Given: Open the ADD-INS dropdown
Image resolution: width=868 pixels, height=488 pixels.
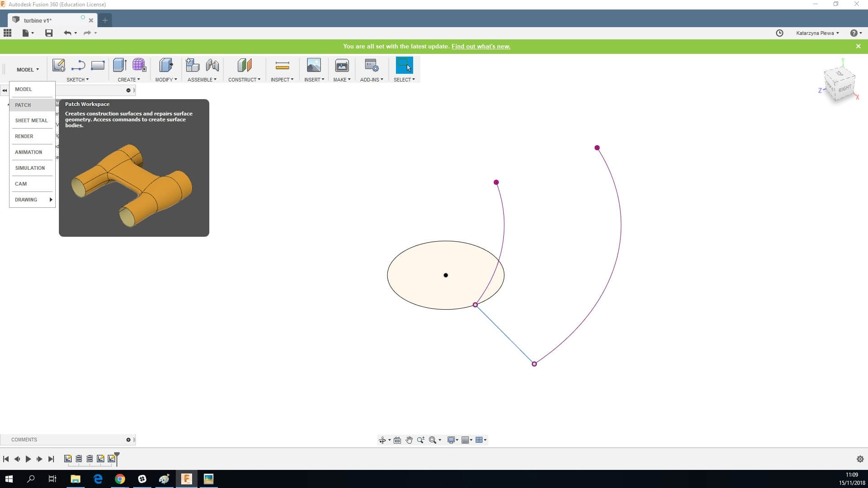Looking at the screenshot, I should pos(371,80).
